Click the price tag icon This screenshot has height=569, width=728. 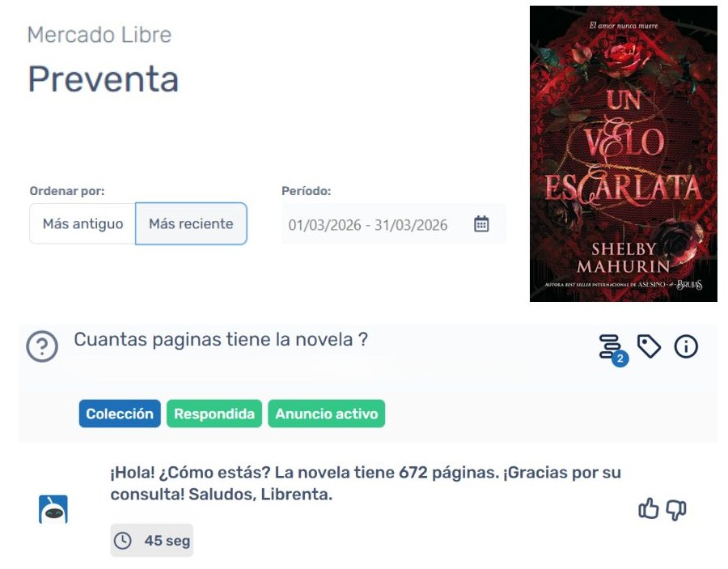pyautogui.click(x=649, y=346)
